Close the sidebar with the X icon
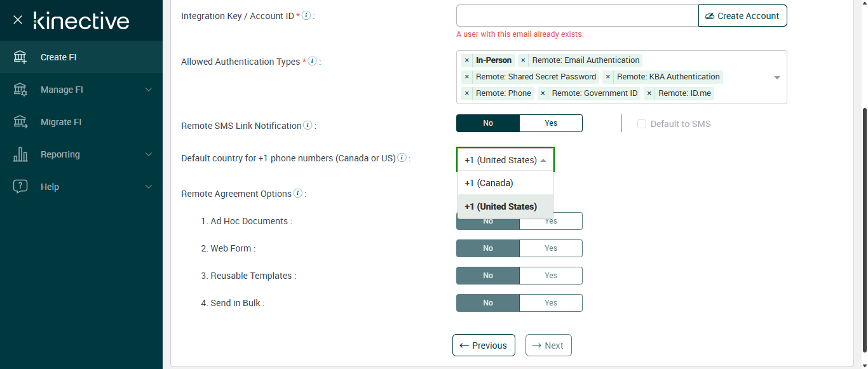868x369 pixels. [18, 20]
